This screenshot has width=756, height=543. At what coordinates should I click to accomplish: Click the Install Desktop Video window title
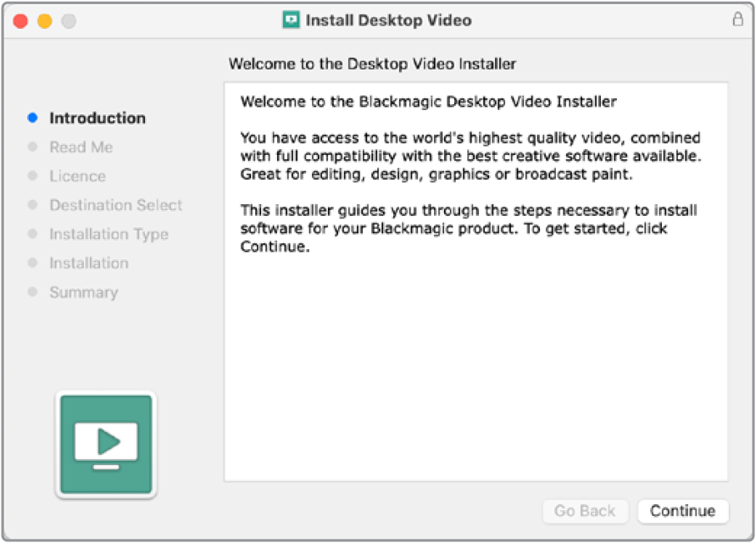388,20
